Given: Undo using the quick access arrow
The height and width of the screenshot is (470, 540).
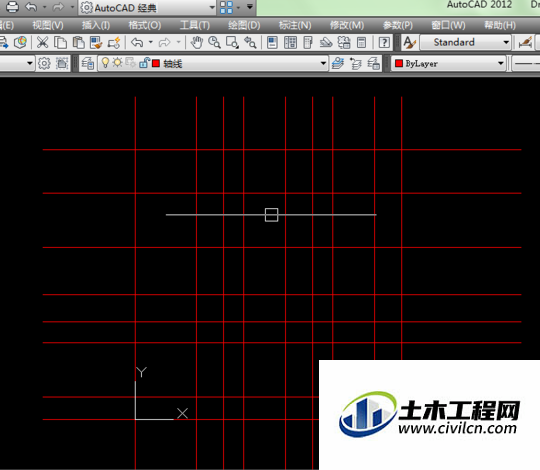Looking at the screenshot, I should point(31,7).
